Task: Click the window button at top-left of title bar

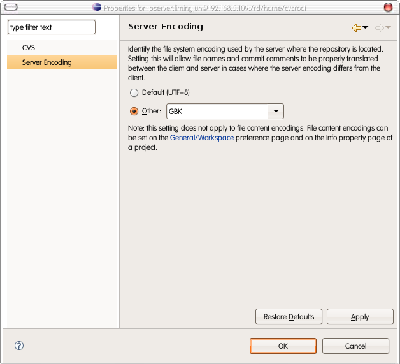Action: [x=12, y=7]
